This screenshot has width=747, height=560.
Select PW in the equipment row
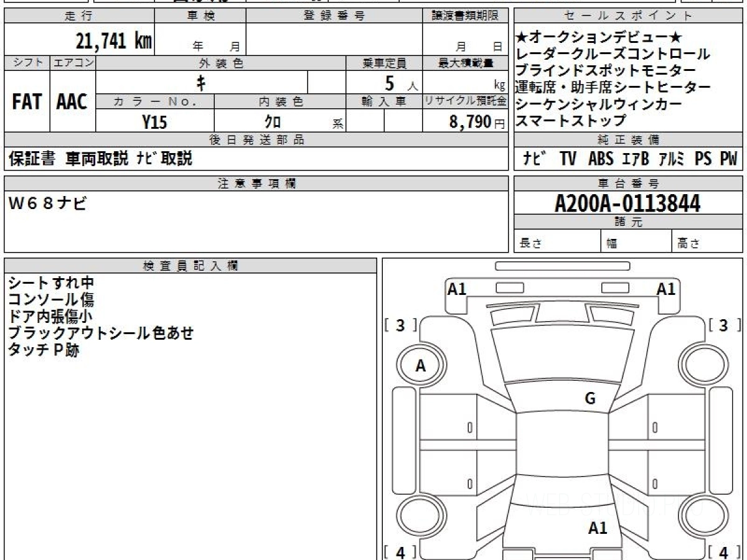[x=728, y=159]
